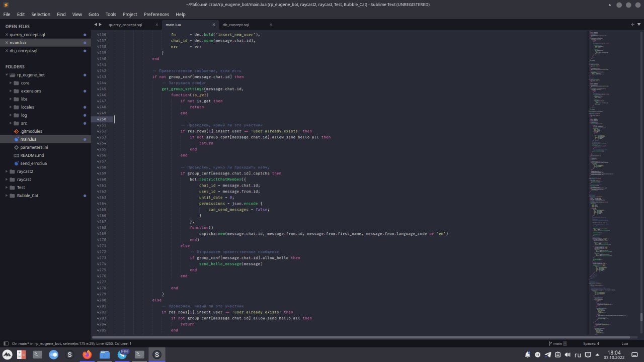Switch to the db_concept.sql tab
644x362 pixels.
pyautogui.click(x=235, y=25)
